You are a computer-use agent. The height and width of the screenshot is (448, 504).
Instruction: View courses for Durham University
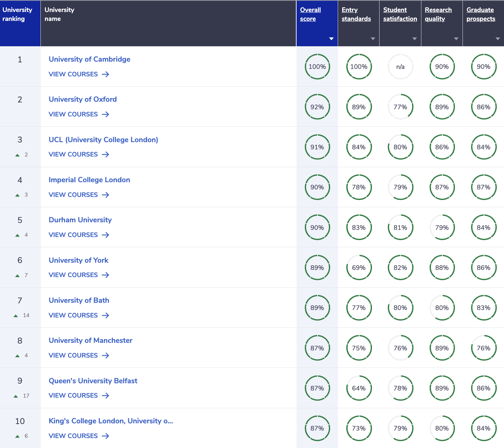(x=79, y=235)
